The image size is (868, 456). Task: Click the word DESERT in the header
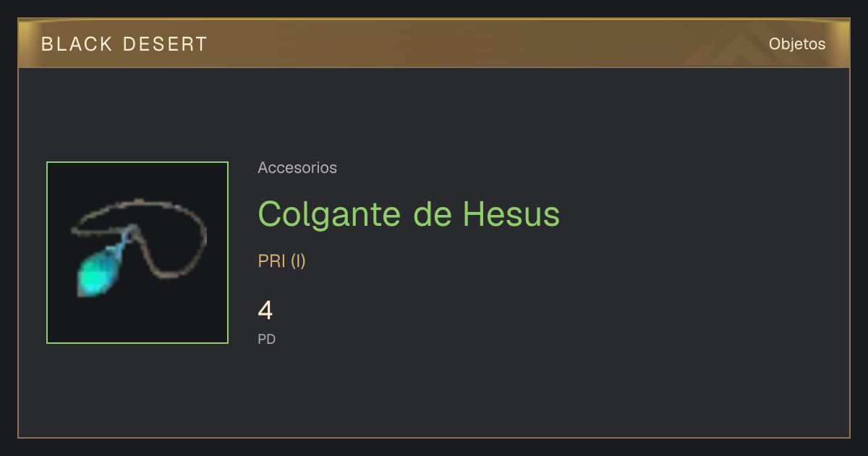point(166,44)
